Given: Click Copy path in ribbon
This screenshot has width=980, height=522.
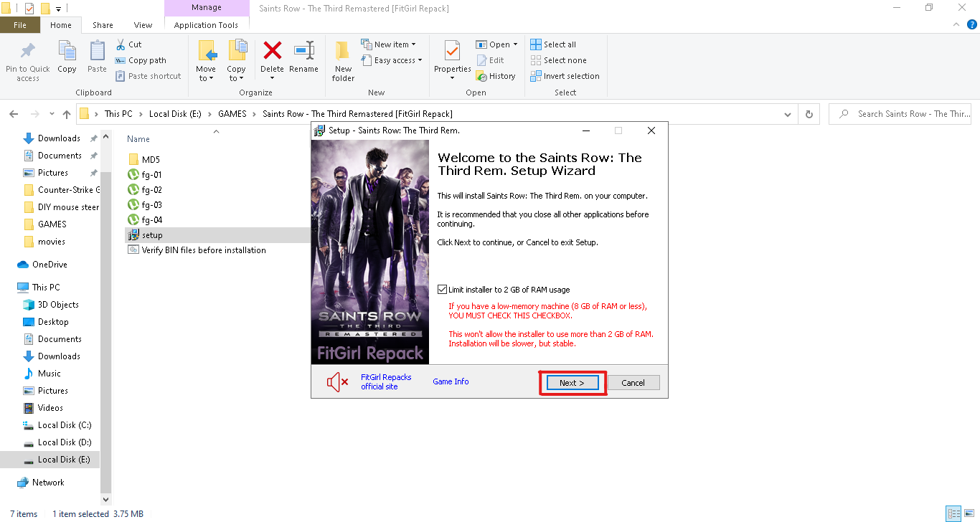Looking at the screenshot, I should 141,60.
